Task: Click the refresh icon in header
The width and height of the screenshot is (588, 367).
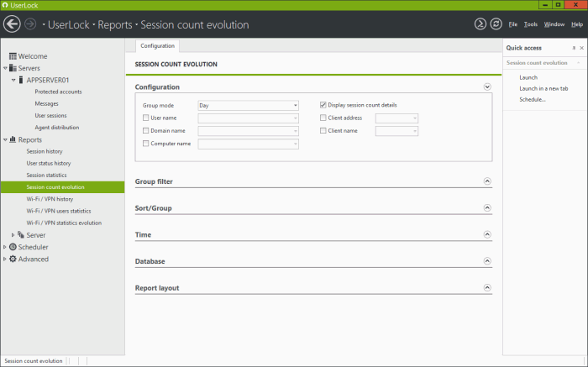Action: (496, 24)
